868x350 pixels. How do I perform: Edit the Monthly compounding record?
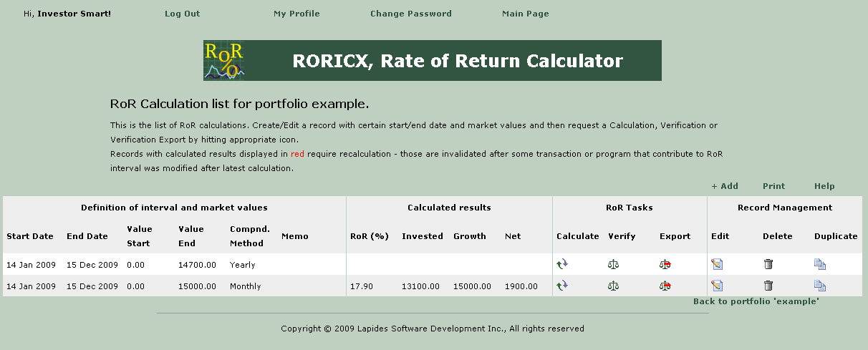[717, 286]
